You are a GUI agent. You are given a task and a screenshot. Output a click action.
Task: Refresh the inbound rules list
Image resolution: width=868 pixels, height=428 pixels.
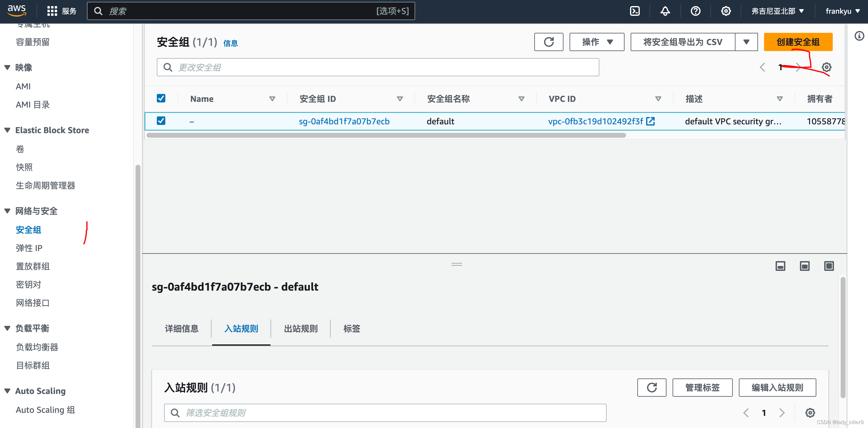(652, 387)
